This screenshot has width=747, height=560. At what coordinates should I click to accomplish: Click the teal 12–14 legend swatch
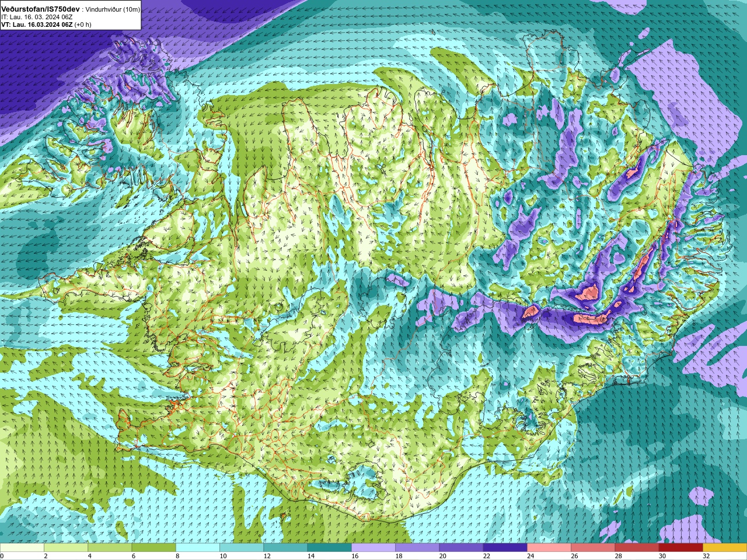(x=285, y=547)
